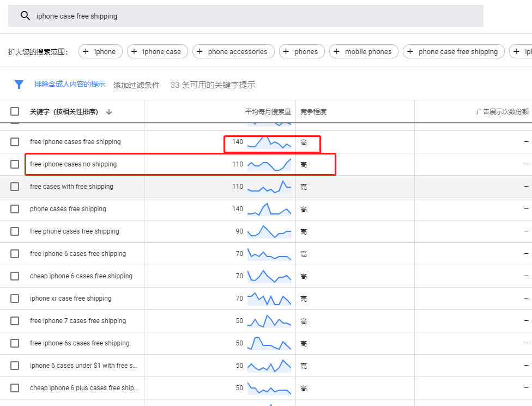Screen dimensions: 532x406
Task: Check the 'free iphone 7 cases free shipping' row
Action: pyautogui.click(x=15, y=321)
